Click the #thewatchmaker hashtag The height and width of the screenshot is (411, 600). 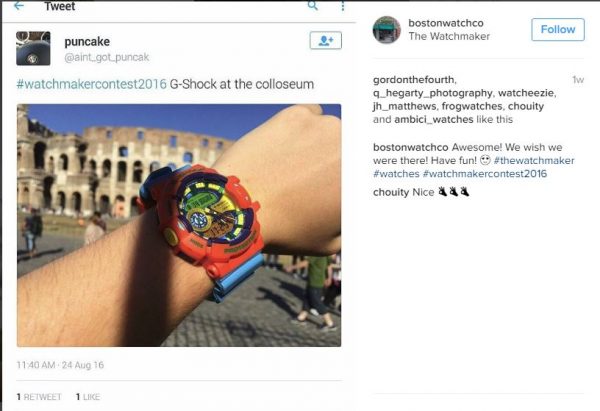point(534,160)
